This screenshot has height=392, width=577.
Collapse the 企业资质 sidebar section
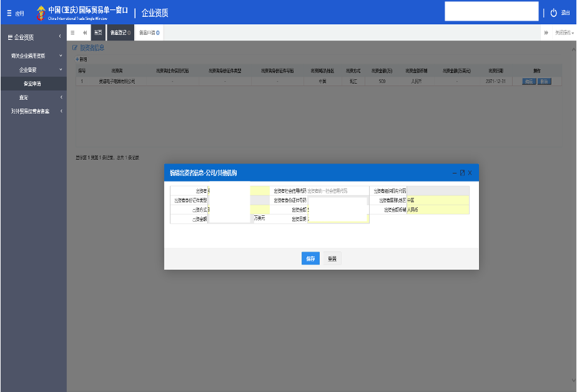[x=59, y=37]
